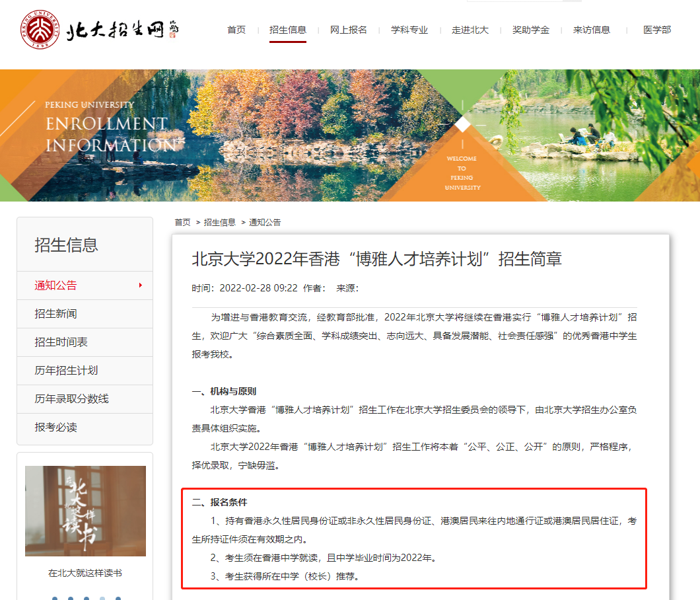
Task: Open the 医学部 navigation item
Action: click(656, 30)
